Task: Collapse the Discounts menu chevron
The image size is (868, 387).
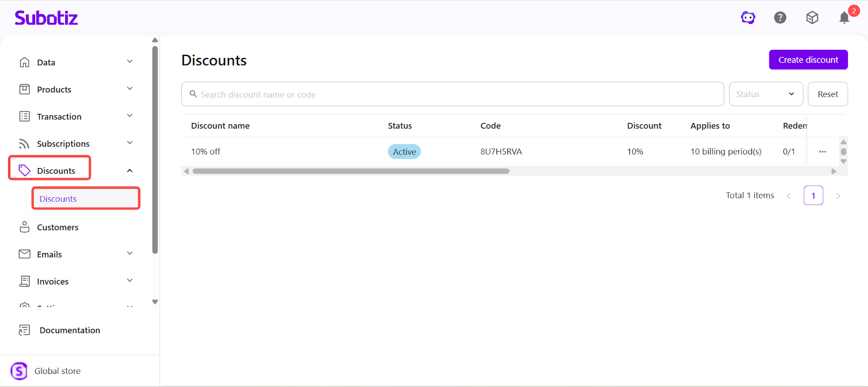Action: tap(130, 171)
